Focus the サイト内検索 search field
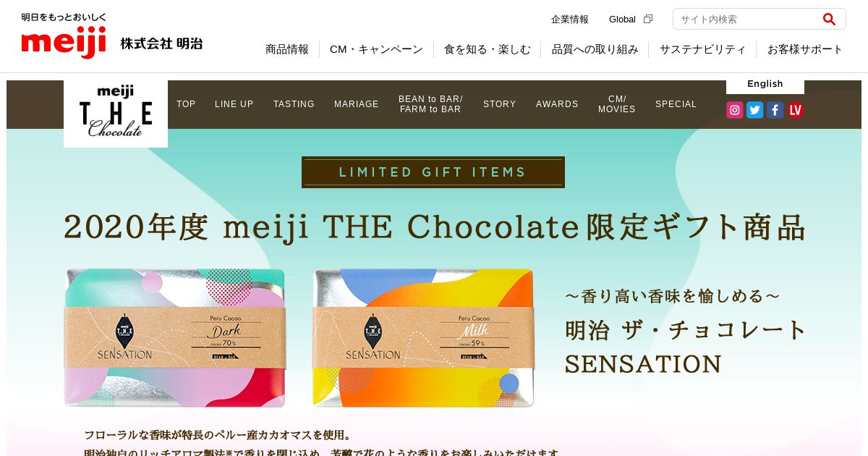This screenshot has height=456, width=868. coord(748,19)
